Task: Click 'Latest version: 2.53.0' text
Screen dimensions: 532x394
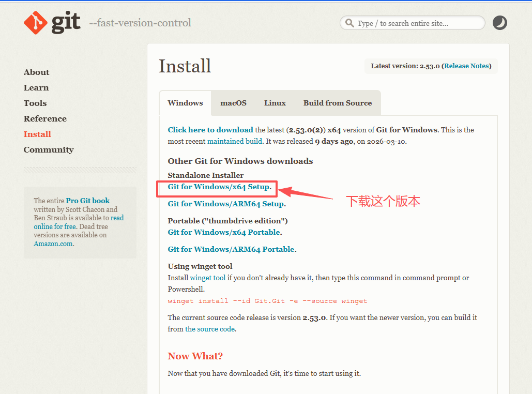Action: (x=405, y=66)
